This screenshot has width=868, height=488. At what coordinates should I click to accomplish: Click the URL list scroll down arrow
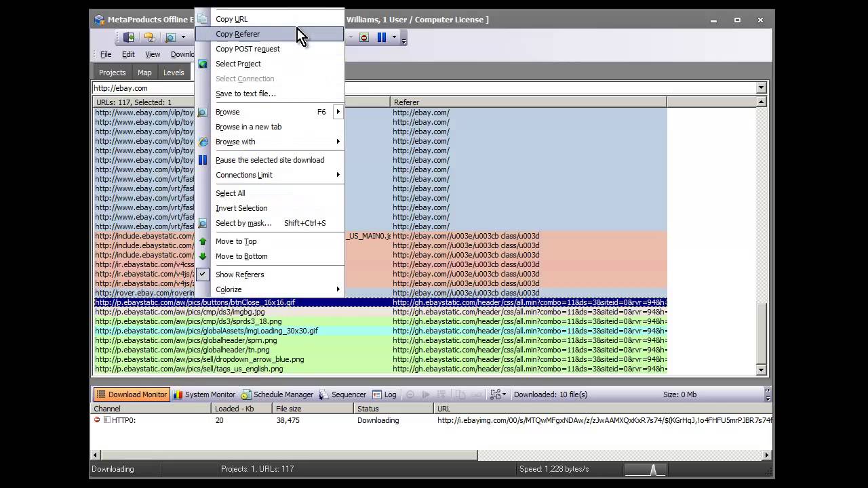(x=761, y=370)
